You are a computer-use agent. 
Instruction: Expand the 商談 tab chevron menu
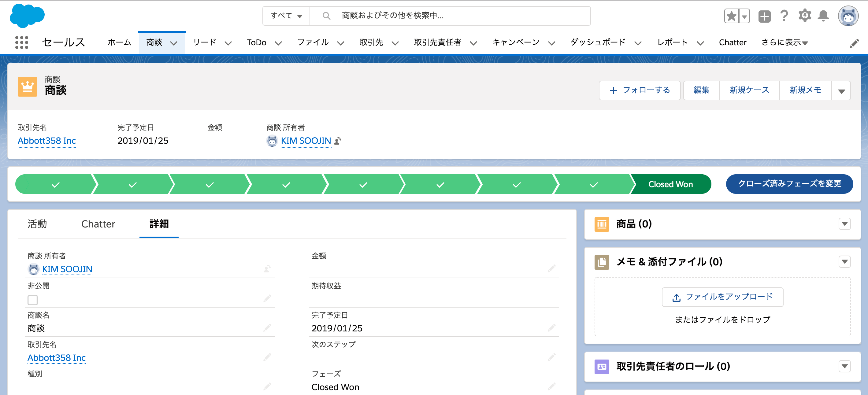174,43
